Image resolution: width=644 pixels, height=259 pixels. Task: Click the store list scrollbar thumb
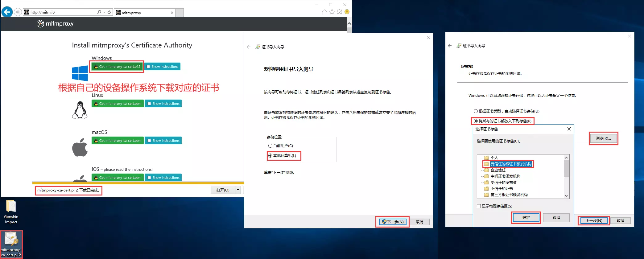(566, 168)
